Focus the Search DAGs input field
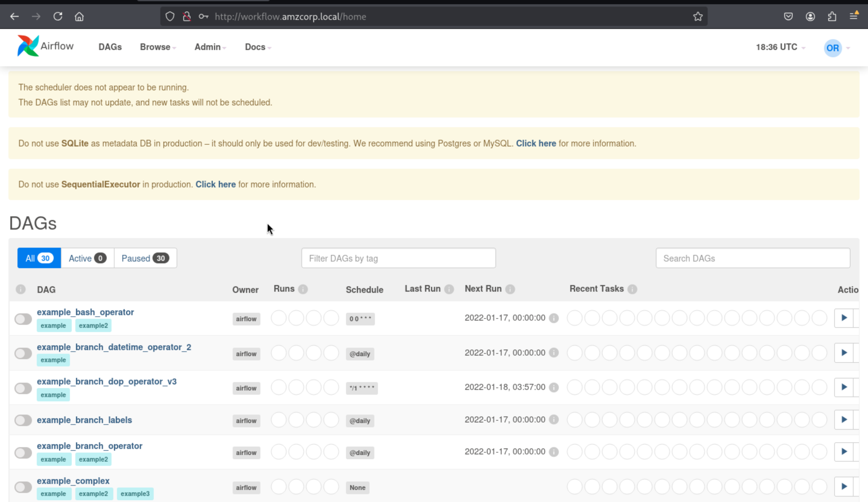This screenshot has height=502, width=868. (753, 258)
